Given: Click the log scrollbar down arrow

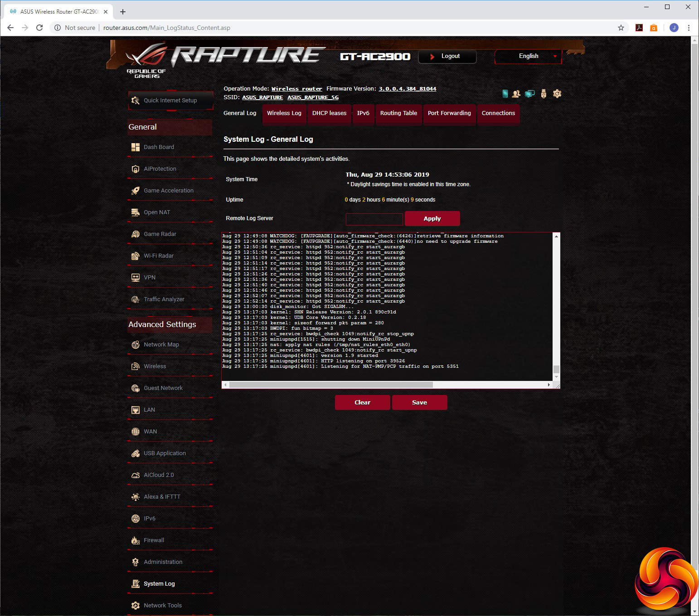Looking at the screenshot, I should pos(556,377).
